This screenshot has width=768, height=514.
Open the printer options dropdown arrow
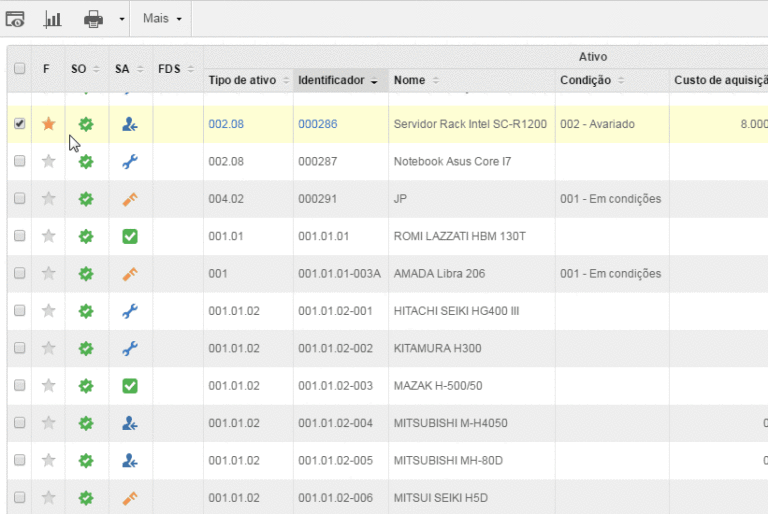point(121,19)
